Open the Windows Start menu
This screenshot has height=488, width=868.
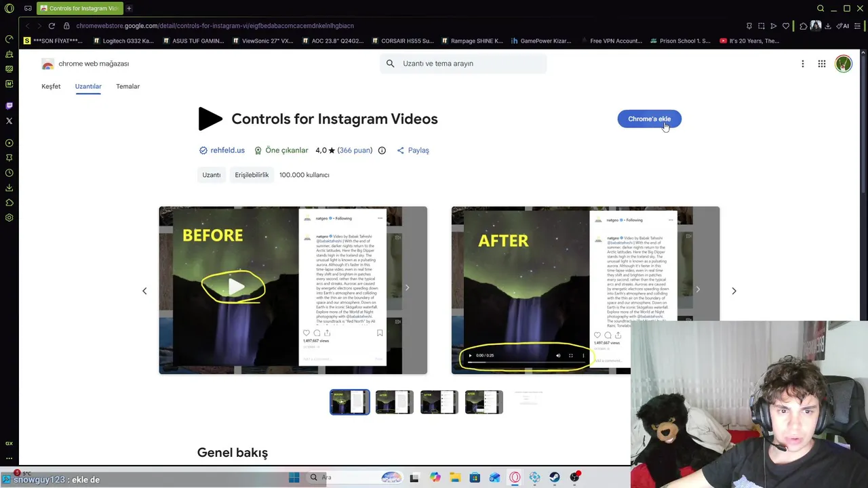294,477
